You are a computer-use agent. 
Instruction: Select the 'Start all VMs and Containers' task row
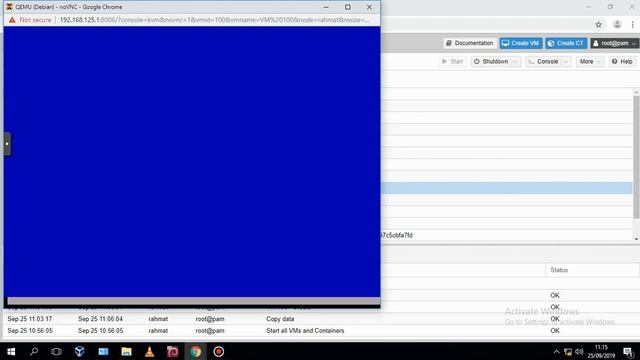[x=320, y=331]
